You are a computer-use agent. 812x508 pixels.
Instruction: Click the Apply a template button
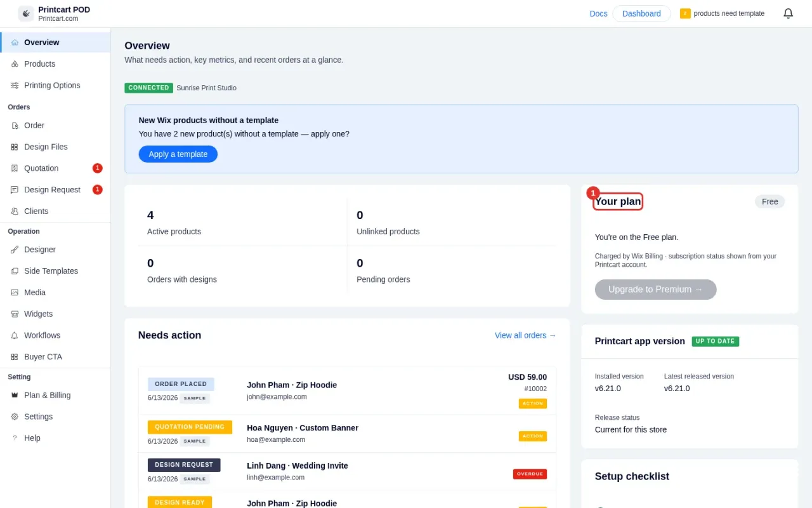[178, 154]
